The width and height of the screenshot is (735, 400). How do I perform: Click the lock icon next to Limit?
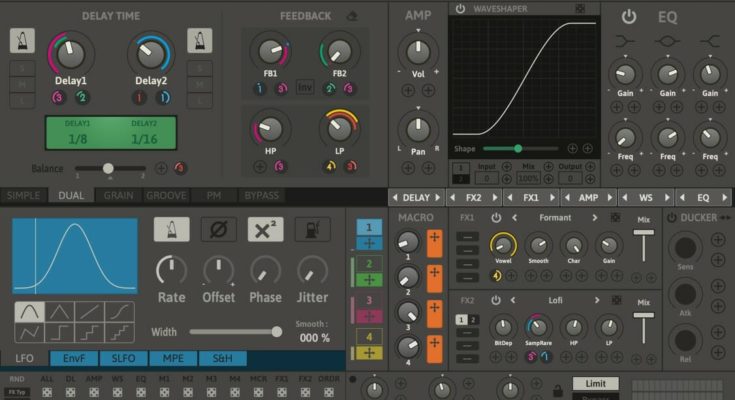(x=557, y=390)
